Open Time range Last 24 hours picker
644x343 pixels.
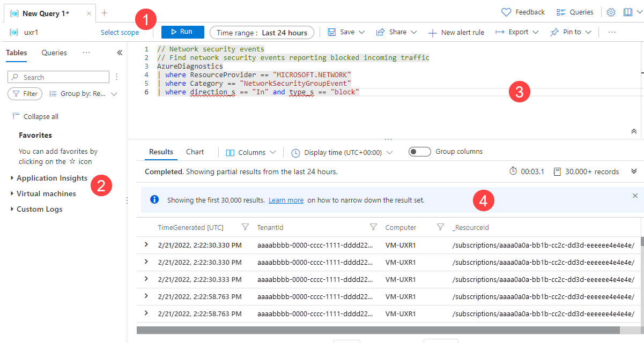262,33
